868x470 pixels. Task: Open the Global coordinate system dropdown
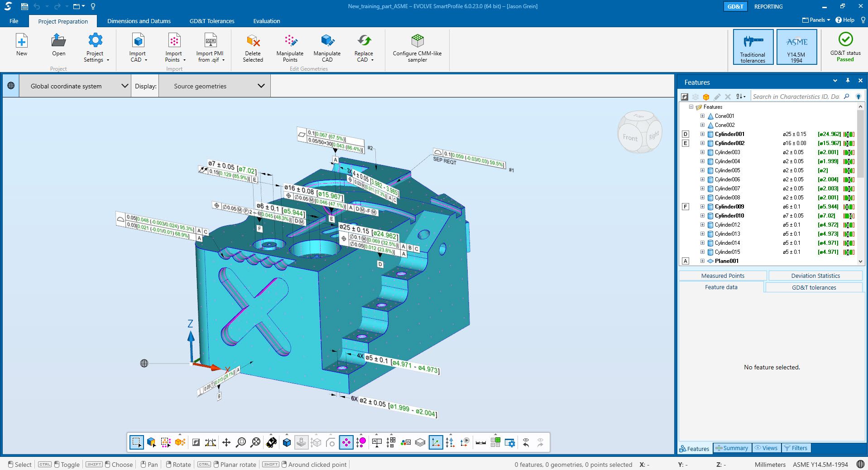pyautogui.click(x=75, y=86)
